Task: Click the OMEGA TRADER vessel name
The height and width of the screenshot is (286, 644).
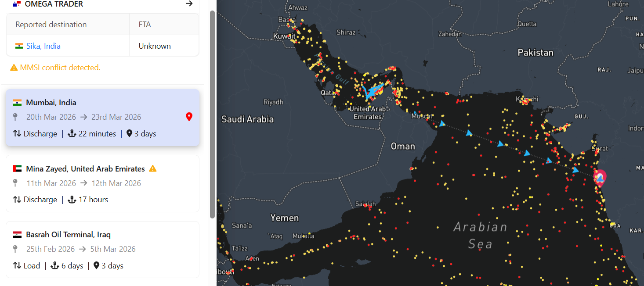Action: tap(54, 4)
